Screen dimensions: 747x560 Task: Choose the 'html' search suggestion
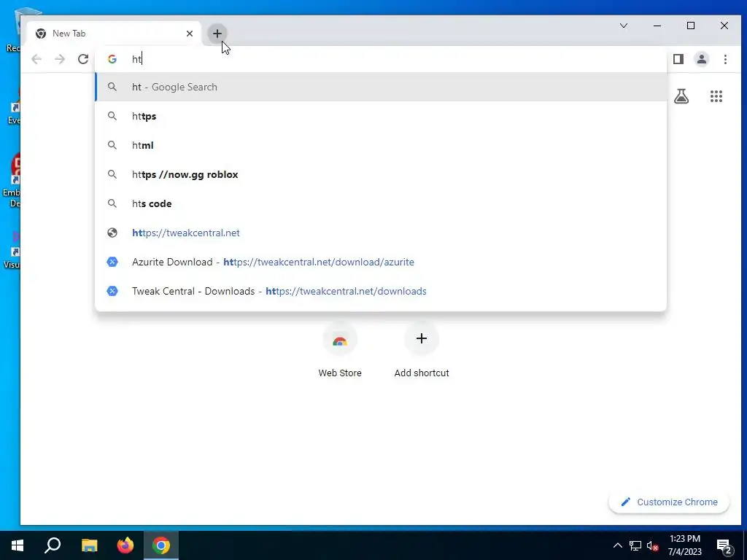point(381,145)
